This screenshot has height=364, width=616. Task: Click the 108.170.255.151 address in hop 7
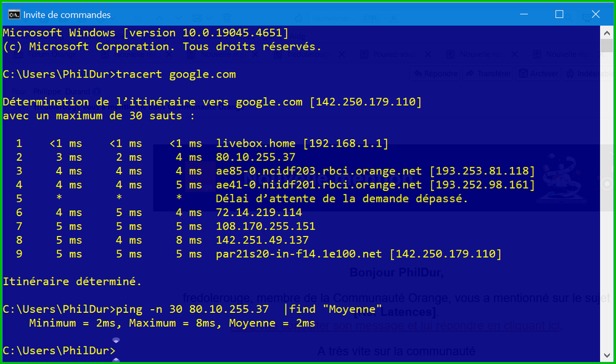266,226
